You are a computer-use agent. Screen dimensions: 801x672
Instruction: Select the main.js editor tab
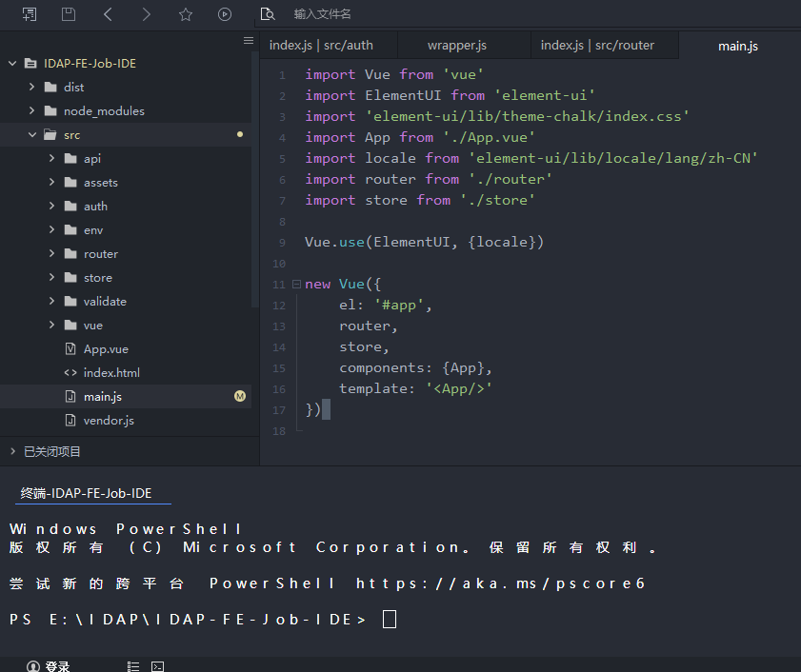(x=738, y=46)
